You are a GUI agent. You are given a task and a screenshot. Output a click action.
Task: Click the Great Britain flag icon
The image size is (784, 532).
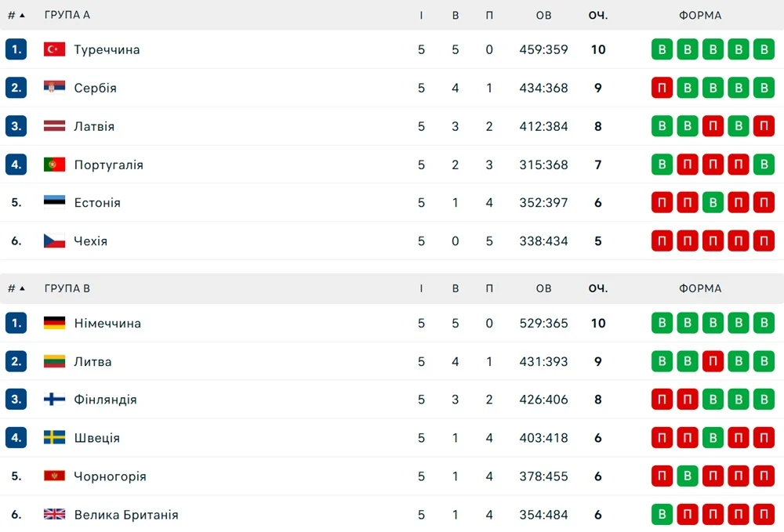pos(54,515)
